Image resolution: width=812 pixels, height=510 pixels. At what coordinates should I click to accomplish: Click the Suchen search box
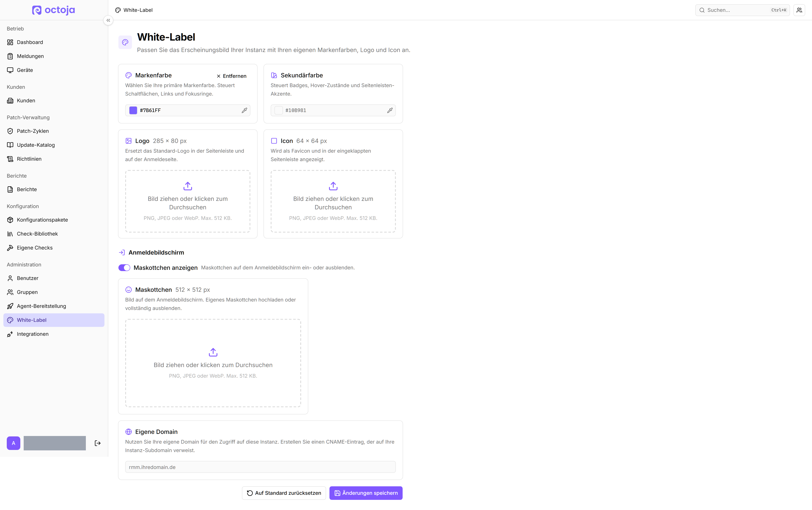[742, 10]
